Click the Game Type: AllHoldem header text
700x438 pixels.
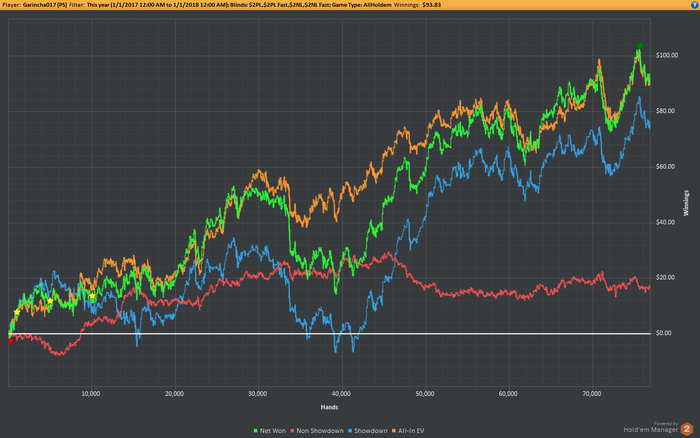(362, 5)
